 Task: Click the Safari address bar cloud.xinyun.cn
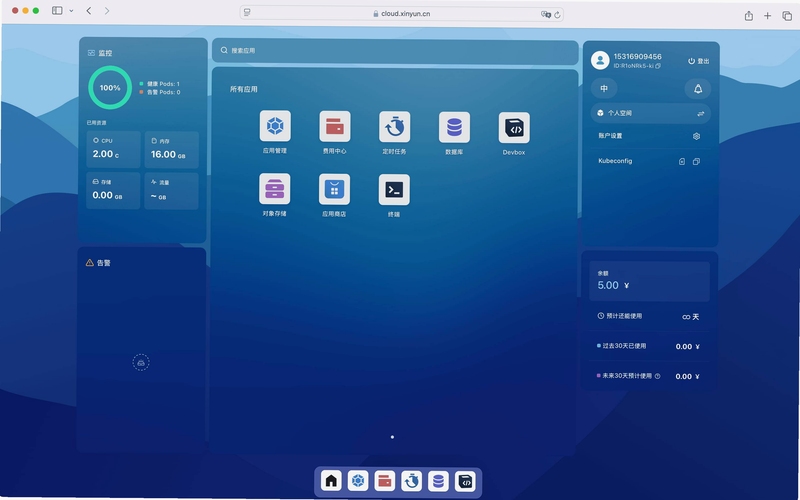pyautogui.click(x=402, y=14)
